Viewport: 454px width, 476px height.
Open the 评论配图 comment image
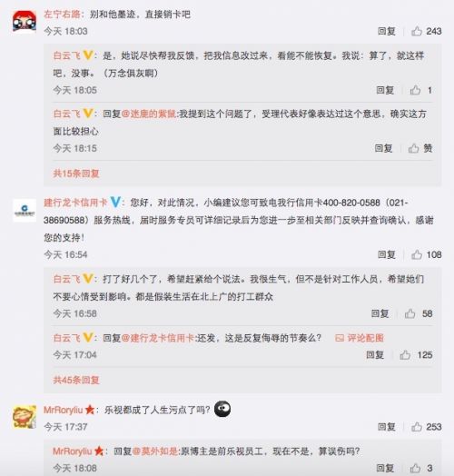click(x=360, y=338)
